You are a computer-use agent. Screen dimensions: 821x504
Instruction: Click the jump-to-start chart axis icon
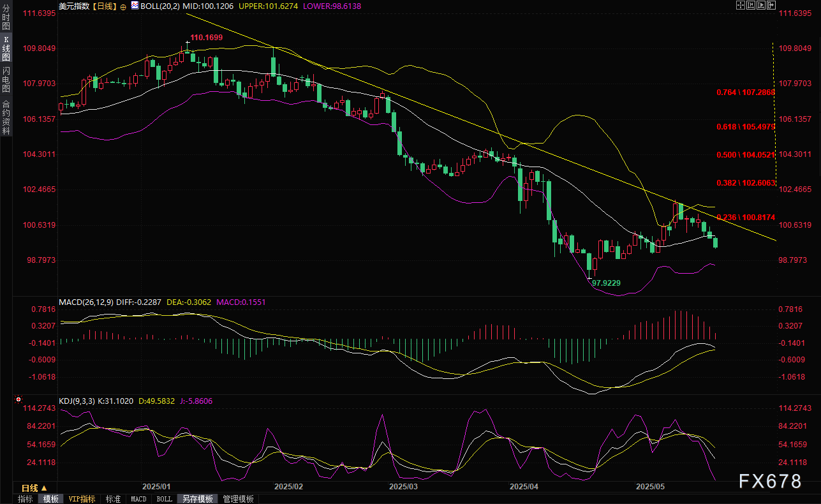(750, 5)
